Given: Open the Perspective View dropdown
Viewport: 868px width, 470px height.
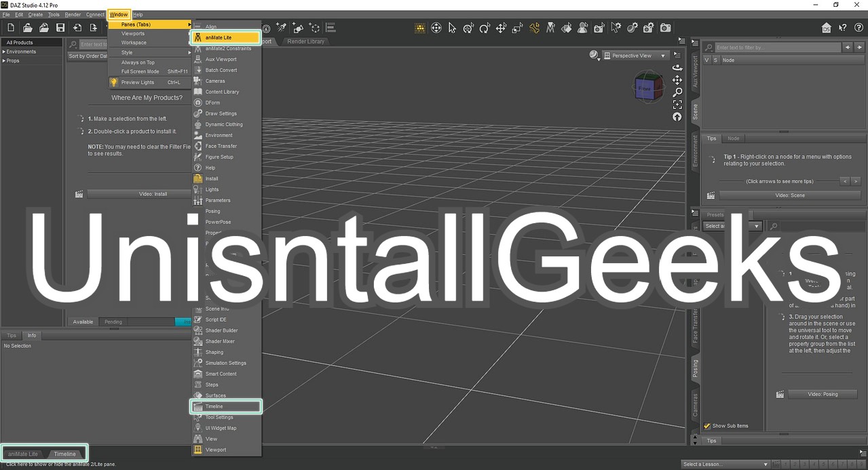Looking at the screenshot, I should point(636,56).
